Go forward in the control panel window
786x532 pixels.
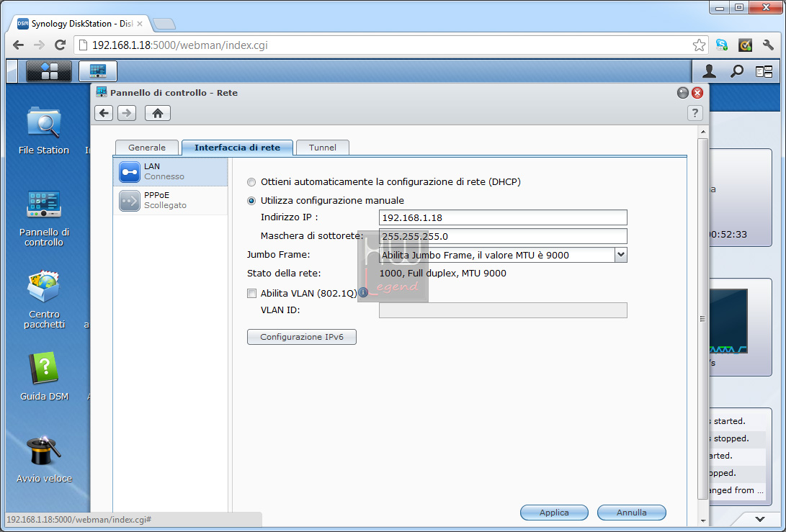(127, 113)
